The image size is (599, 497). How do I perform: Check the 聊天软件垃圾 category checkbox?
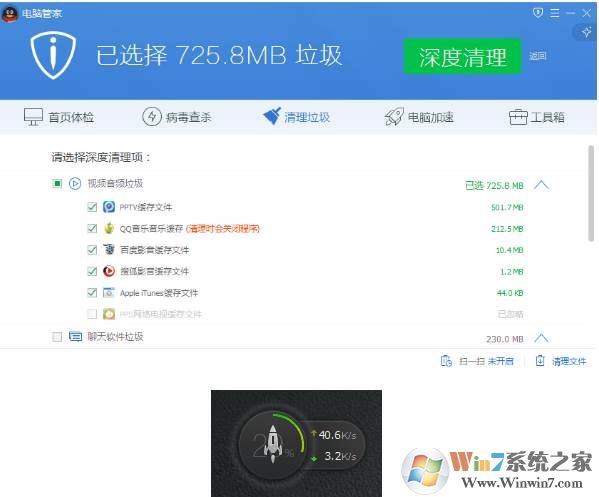tap(57, 337)
